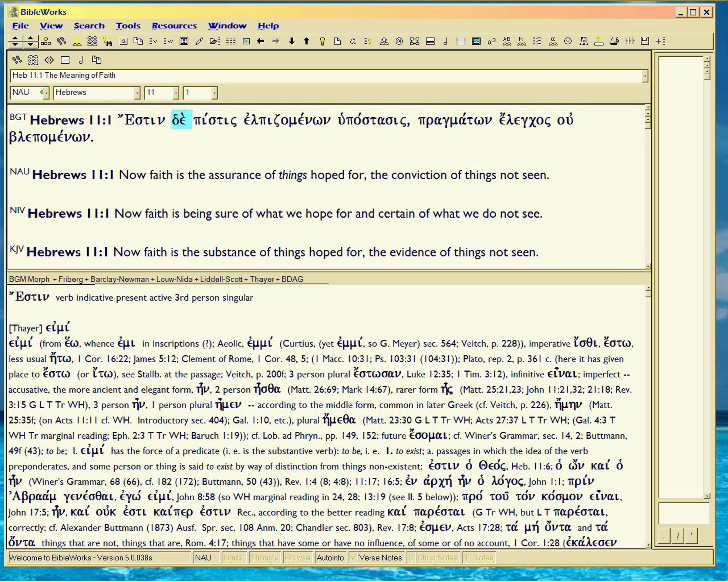Screen dimensions: 728x582
Task: Open the NAU version dropdown
Action: [46, 93]
